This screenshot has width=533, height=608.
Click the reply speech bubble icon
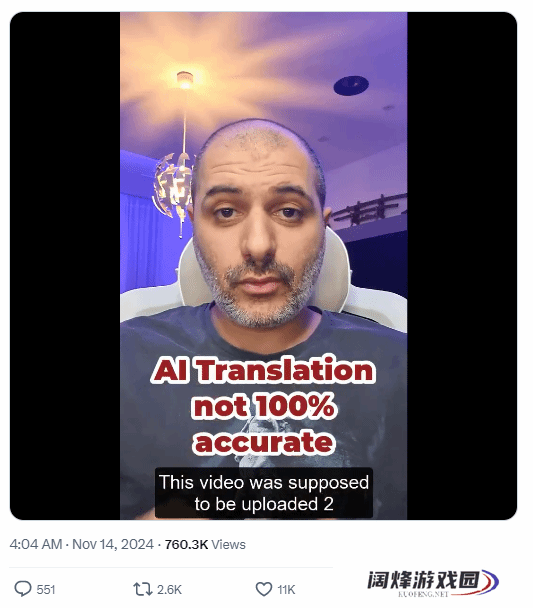click(x=23, y=589)
